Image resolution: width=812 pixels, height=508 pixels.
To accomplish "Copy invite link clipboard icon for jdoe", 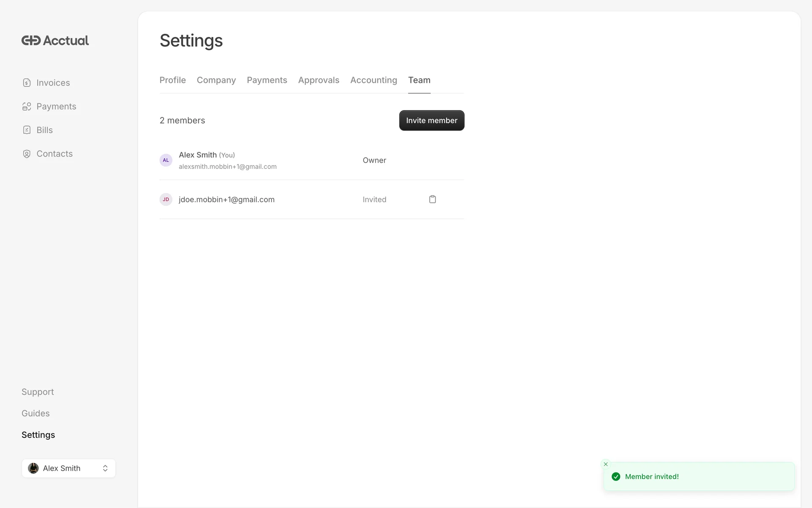I will coord(432,199).
